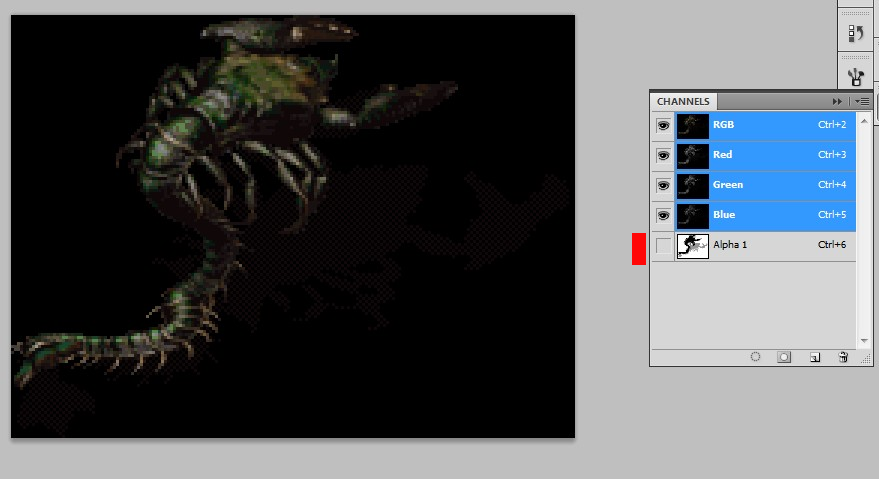The image size is (879, 479).
Task: Load channel as selection dotted circle icon
Action: [755, 357]
